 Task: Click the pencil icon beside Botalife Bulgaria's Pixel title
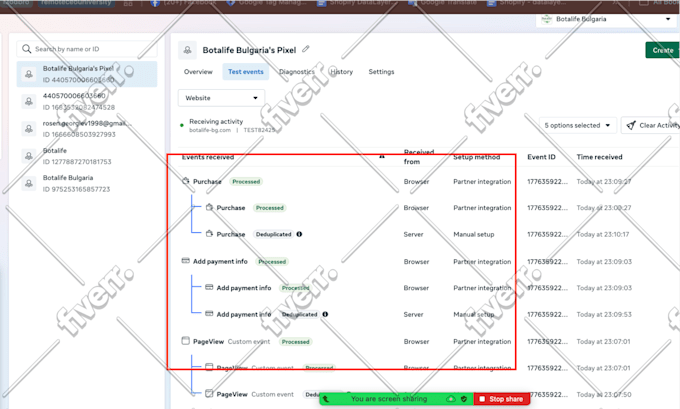tap(306, 49)
